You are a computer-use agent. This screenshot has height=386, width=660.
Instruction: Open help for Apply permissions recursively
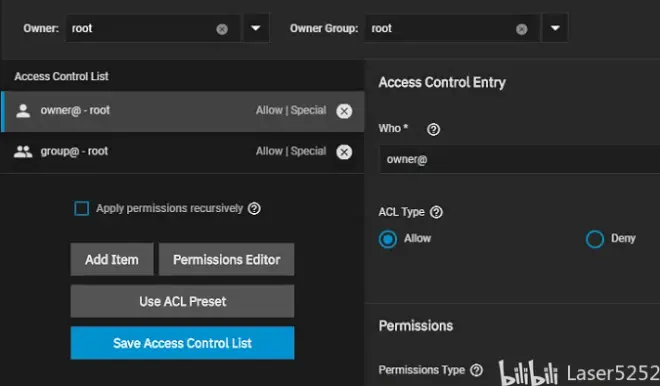[254, 208]
